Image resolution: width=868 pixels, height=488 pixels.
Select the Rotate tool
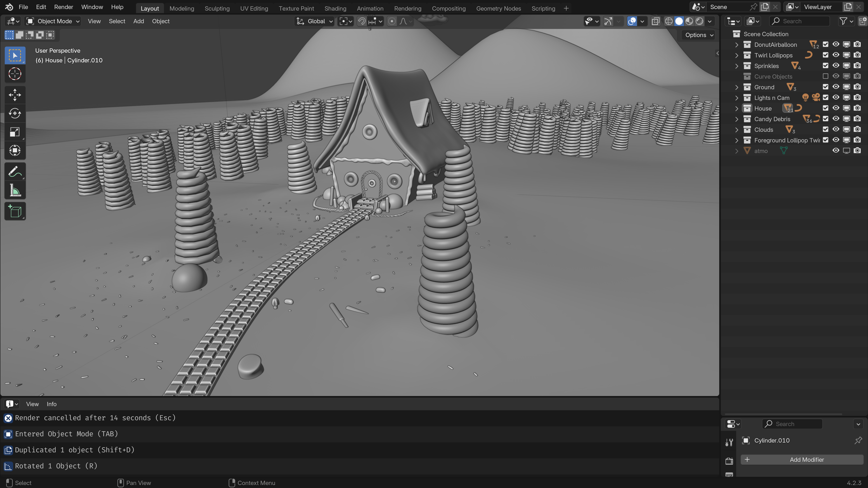15,113
